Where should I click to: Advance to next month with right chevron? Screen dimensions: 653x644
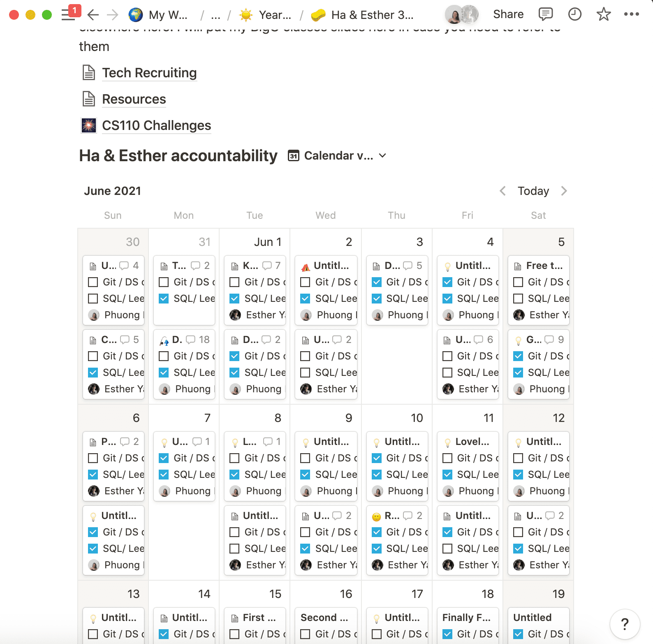pyautogui.click(x=564, y=191)
